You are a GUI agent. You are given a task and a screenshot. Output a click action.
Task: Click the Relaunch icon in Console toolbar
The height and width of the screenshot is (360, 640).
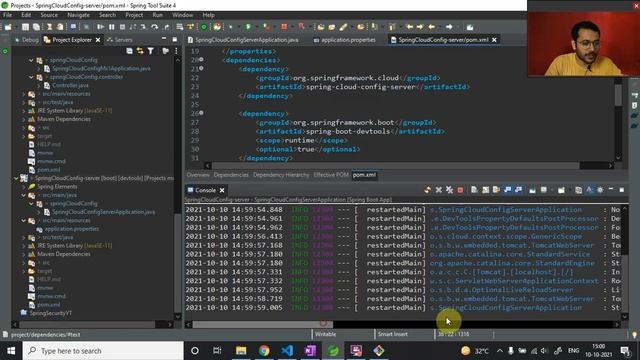pos(427,190)
